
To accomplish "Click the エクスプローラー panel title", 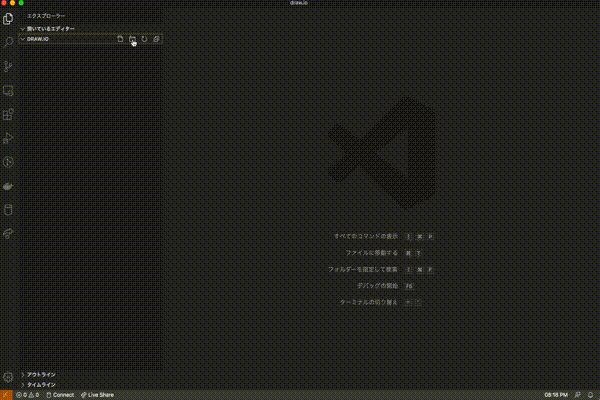I will click(46, 16).
